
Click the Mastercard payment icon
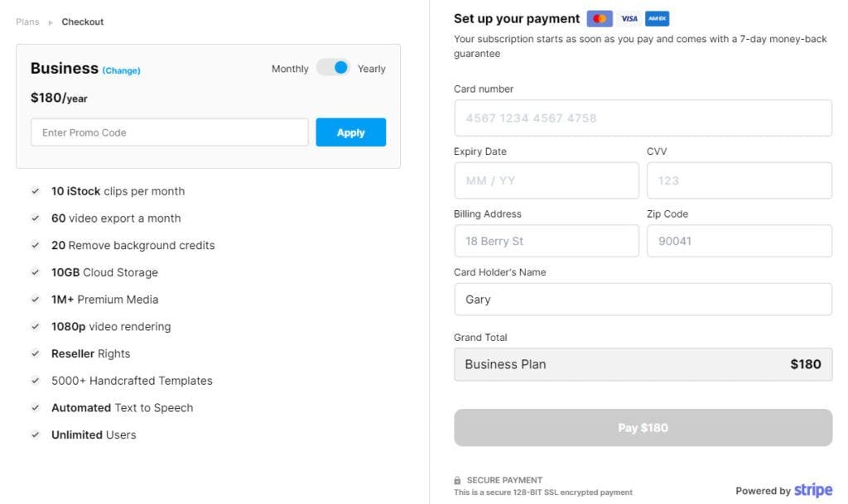[599, 17]
